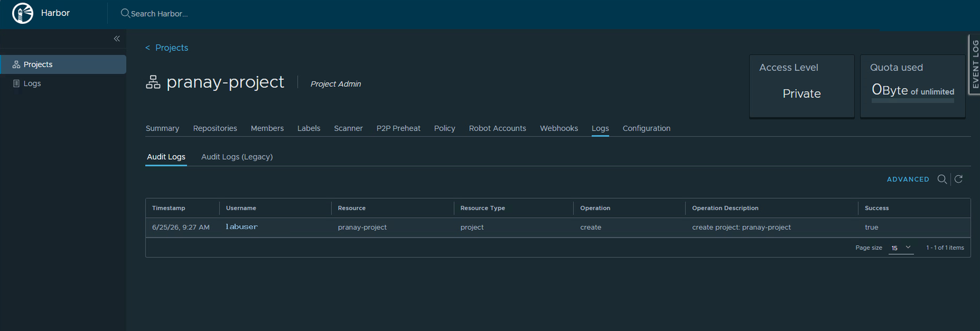Viewport: 980px width, 331px height.
Task: Click the Operation Description column header
Action: 725,208
